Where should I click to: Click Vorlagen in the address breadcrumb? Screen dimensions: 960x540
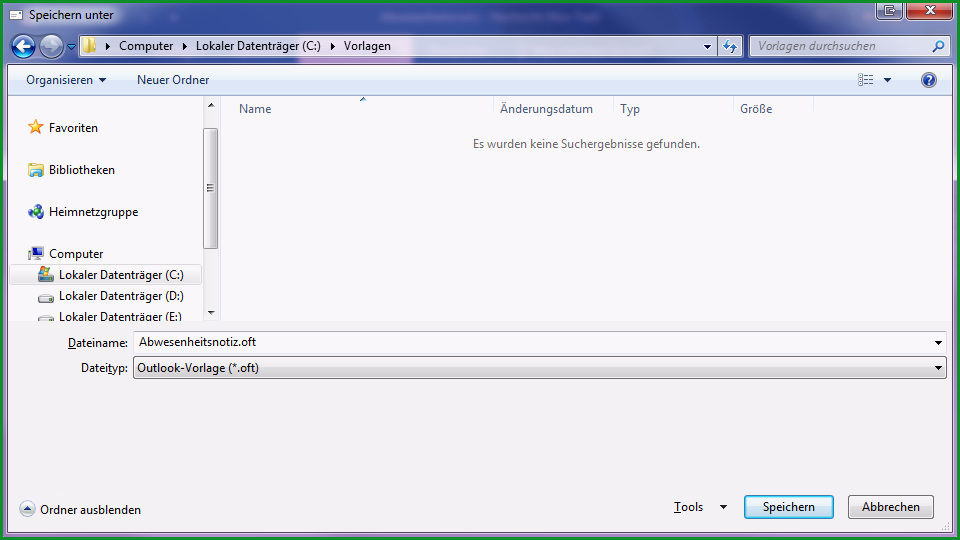click(x=367, y=46)
